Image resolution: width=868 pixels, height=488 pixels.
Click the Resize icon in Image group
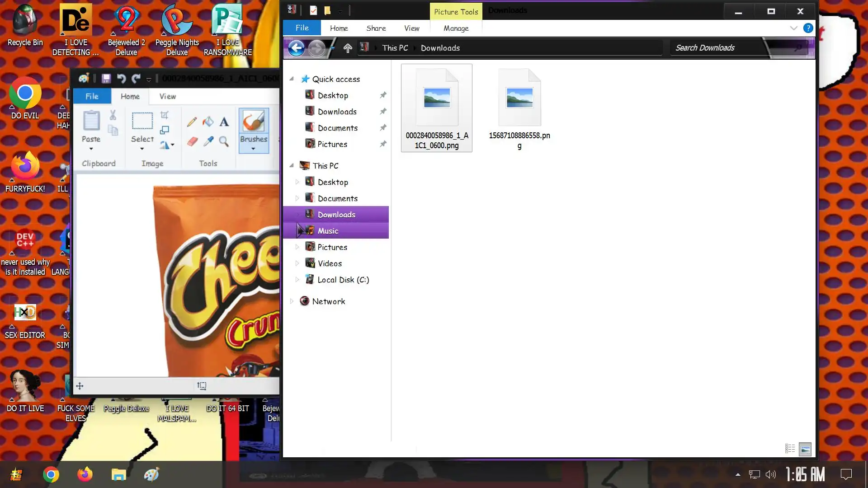(165, 130)
